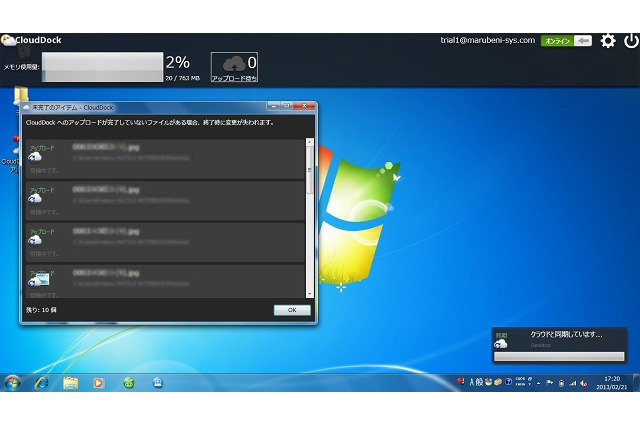Screen dimensions: 640x426
Task: Click the trial1@marubeni-sys.com account label
Action: (x=487, y=40)
